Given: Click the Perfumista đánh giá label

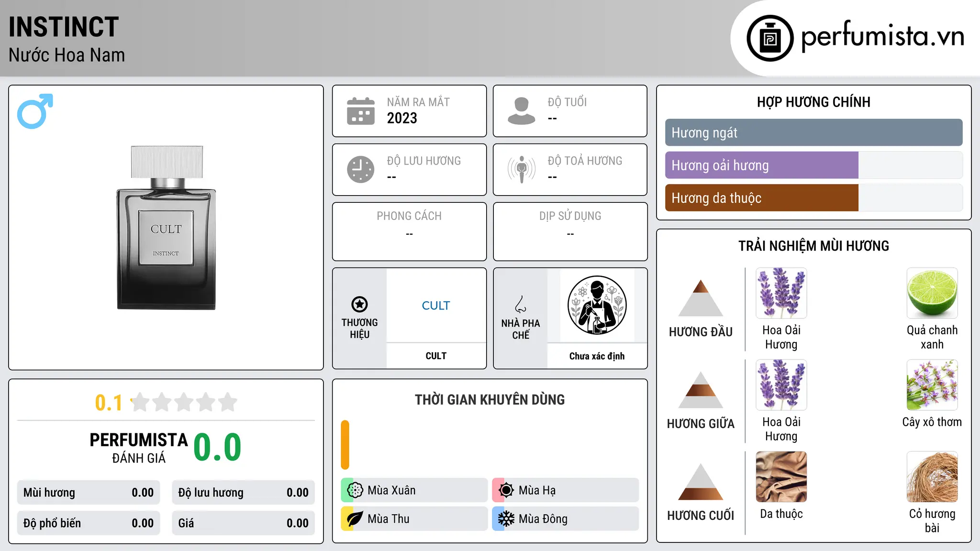Looking at the screenshot, I should click(x=139, y=448).
